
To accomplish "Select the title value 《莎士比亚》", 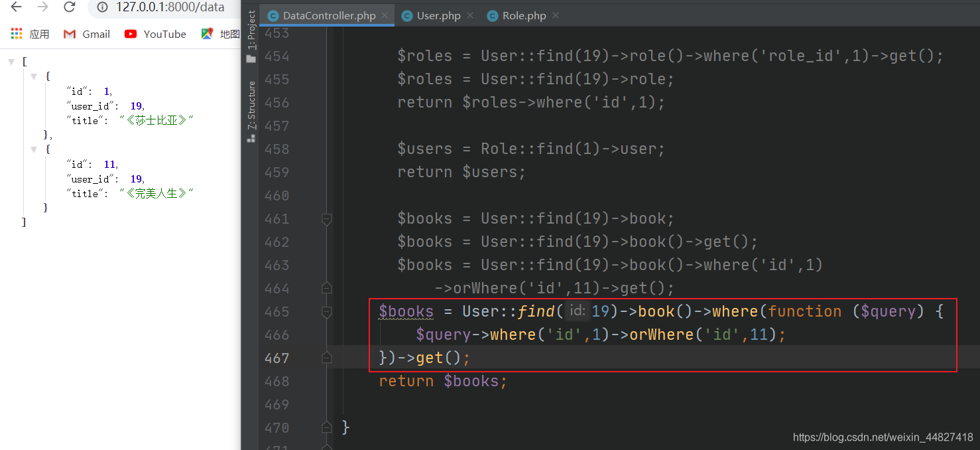I will pos(156,120).
